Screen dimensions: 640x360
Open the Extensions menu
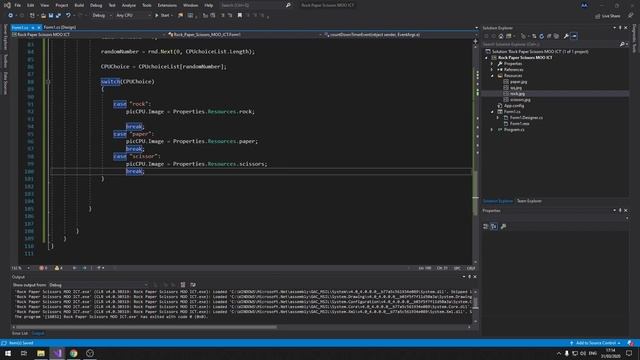[x=167, y=5]
